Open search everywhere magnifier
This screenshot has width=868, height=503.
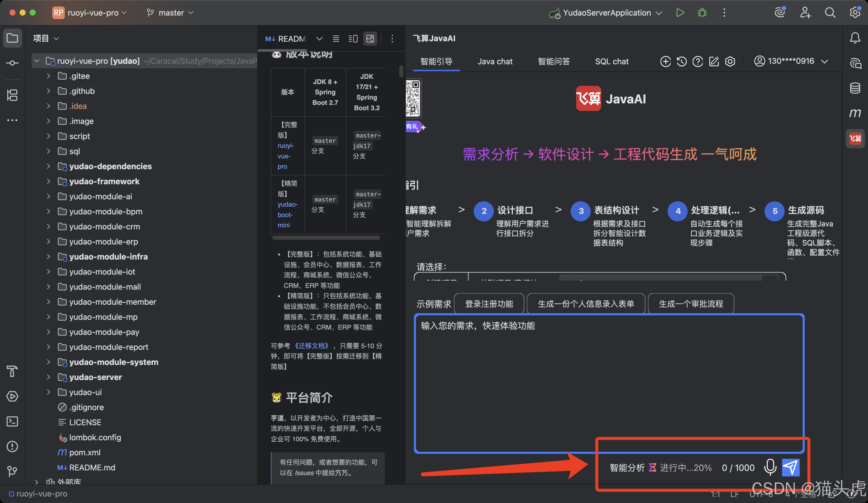click(x=830, y=13)
